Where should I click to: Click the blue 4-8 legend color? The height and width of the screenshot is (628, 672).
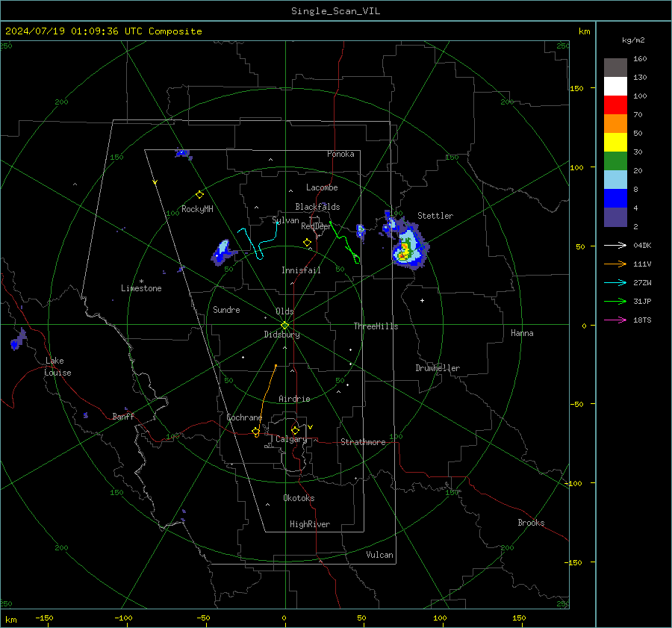615,198
